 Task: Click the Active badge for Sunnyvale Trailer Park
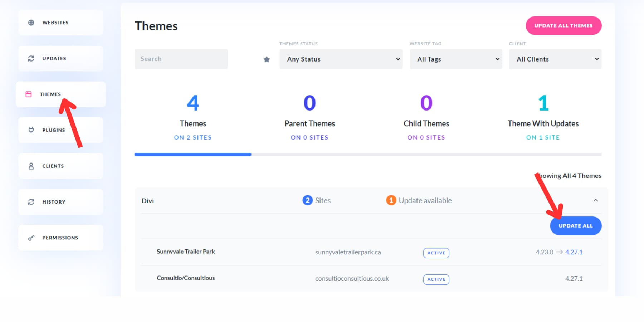coord(436,253)
